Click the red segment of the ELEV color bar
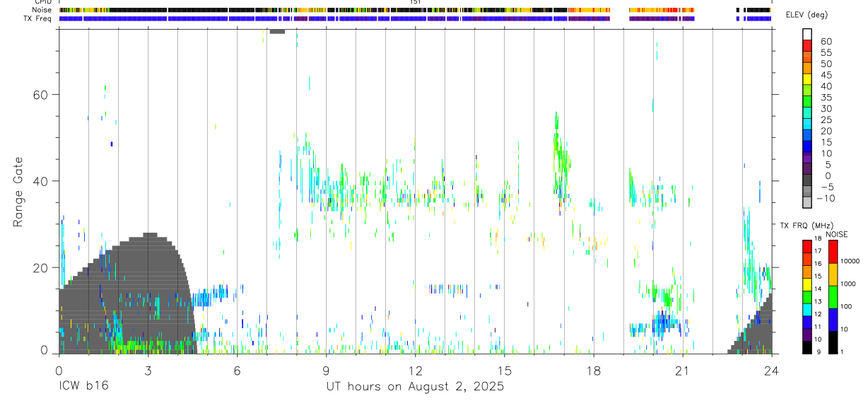 (807, 45)
